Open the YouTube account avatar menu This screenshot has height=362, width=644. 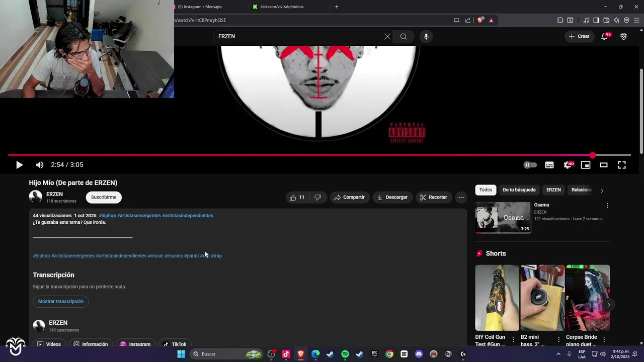[x=624, y=36]
